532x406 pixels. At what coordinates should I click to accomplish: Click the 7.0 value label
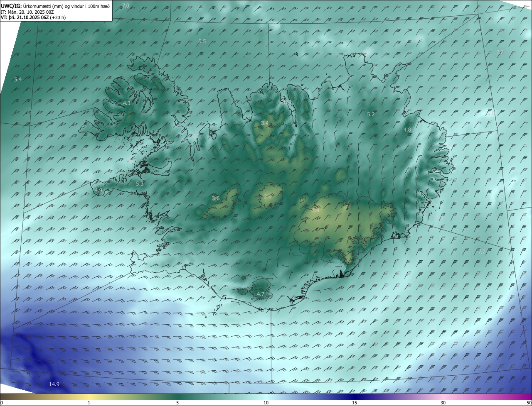[126, 5]
